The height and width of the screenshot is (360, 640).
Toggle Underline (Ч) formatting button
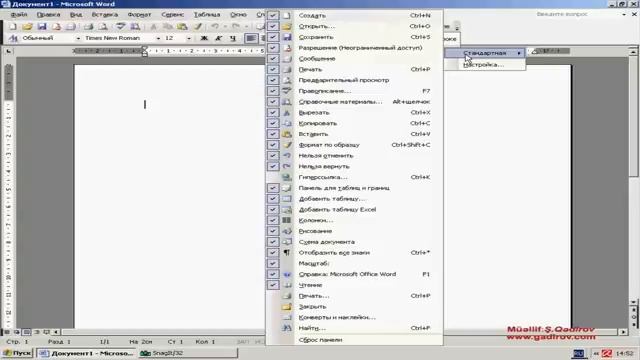[x=233, y=38]
